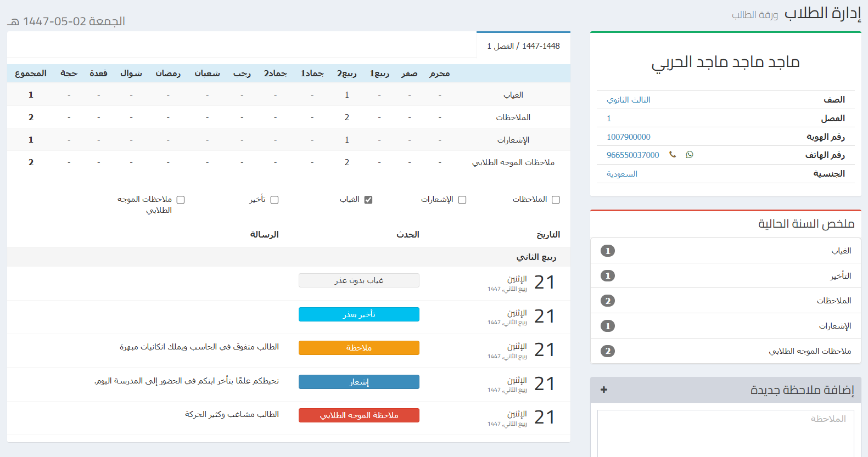The image size is (868, 457).
Task: Toggle the الغياب checkbox
Action: [x=368, y=200]
